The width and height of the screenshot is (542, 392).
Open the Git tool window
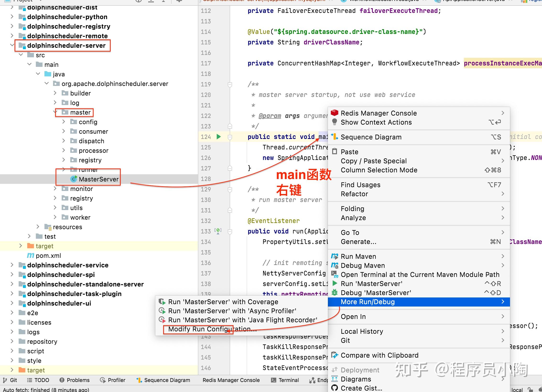click(x=14, y=380)
